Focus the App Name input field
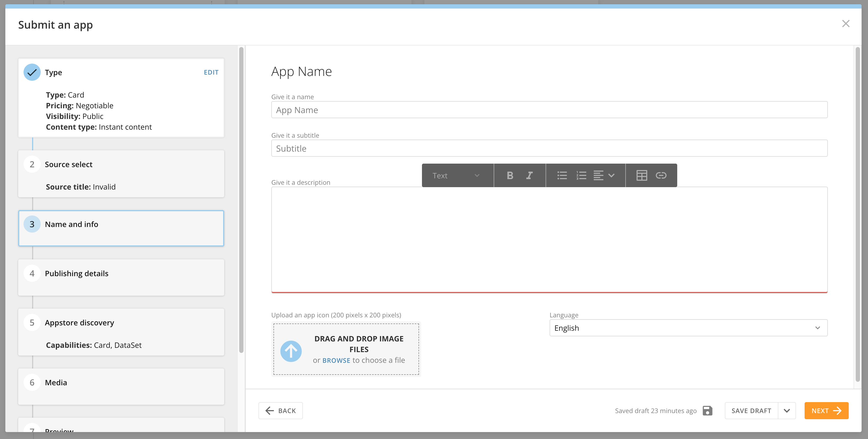The width and height of the screenshot is (868, 439). click(x=549, y=110)
